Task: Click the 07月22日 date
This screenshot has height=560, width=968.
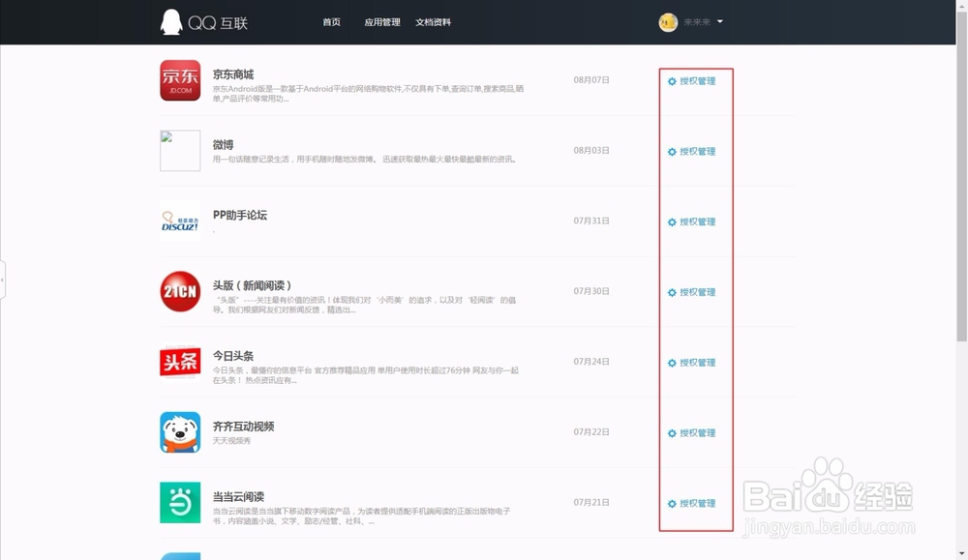Action: pyautogui.click(x=591, y=431)
